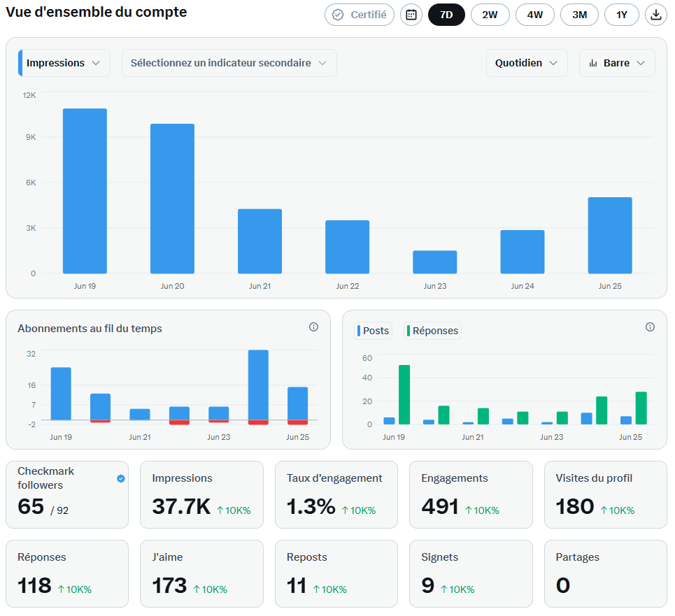Click the tallest blue bar in Abonnements chart
This screenshot has width=675, height=616.
coord(258,385)
